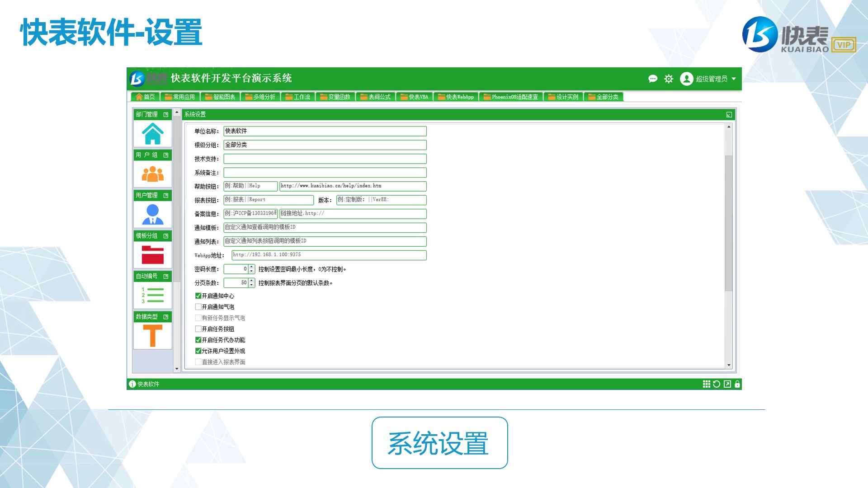Click the info icon beside 快表软件 status

[x=132, y=384]
